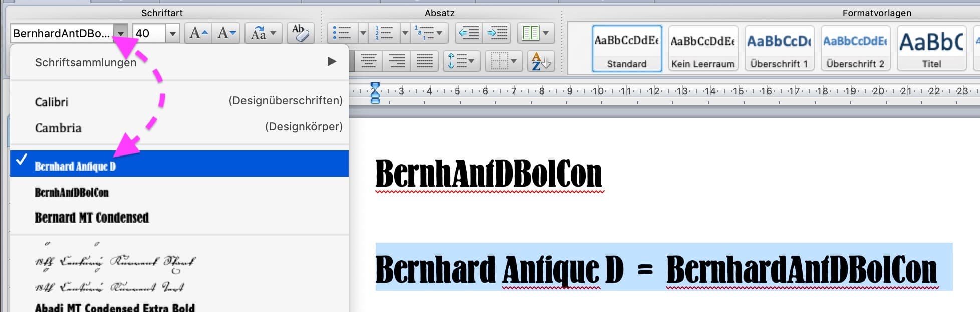Click into the font name field
This screenshot has width=980, height=312.
tap(62, 34)
